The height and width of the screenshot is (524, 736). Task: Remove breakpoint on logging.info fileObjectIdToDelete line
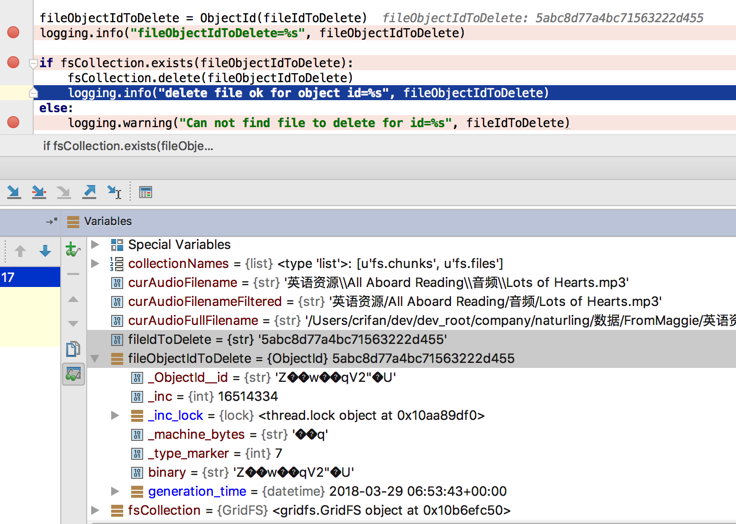tap(13, 32)
